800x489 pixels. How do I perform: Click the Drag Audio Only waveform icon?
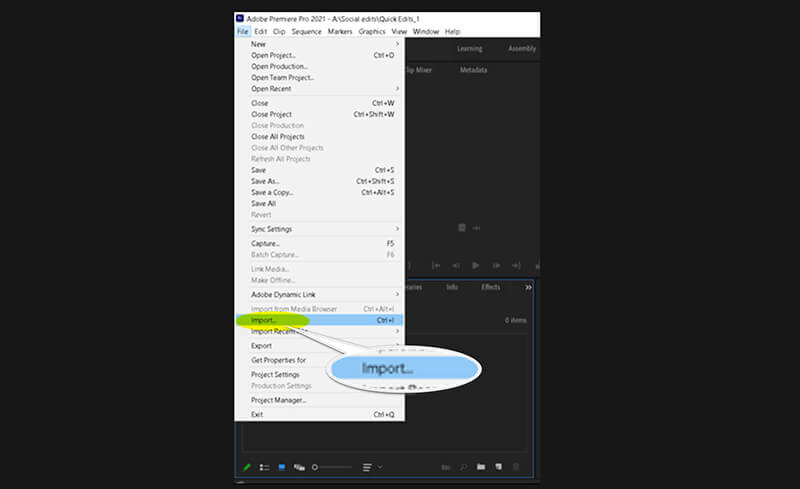click(x=476, y=228)
